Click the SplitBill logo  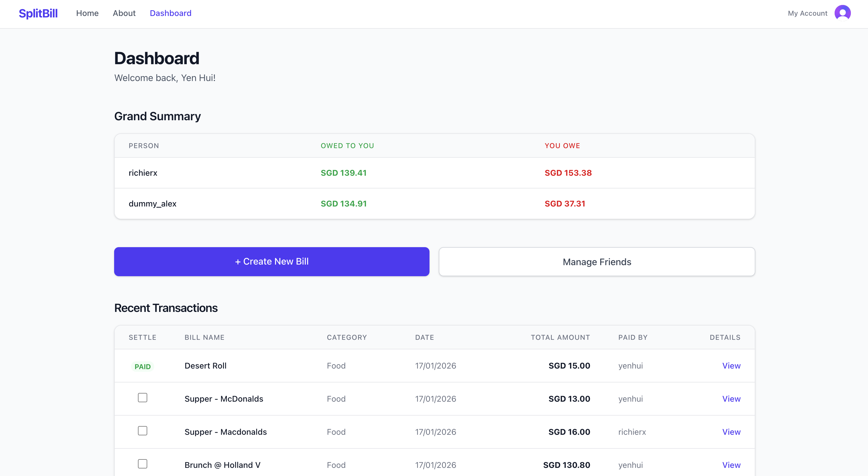tap(38, 13)
